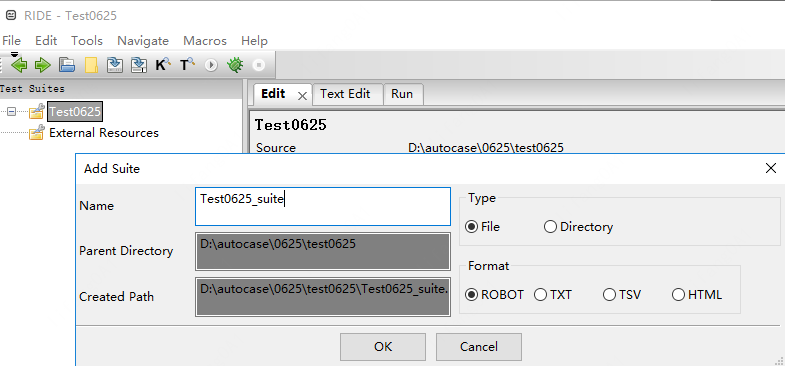Select the Test0625 tree item
This screenshot has height=366, width=785.
(x=75, y=111)
